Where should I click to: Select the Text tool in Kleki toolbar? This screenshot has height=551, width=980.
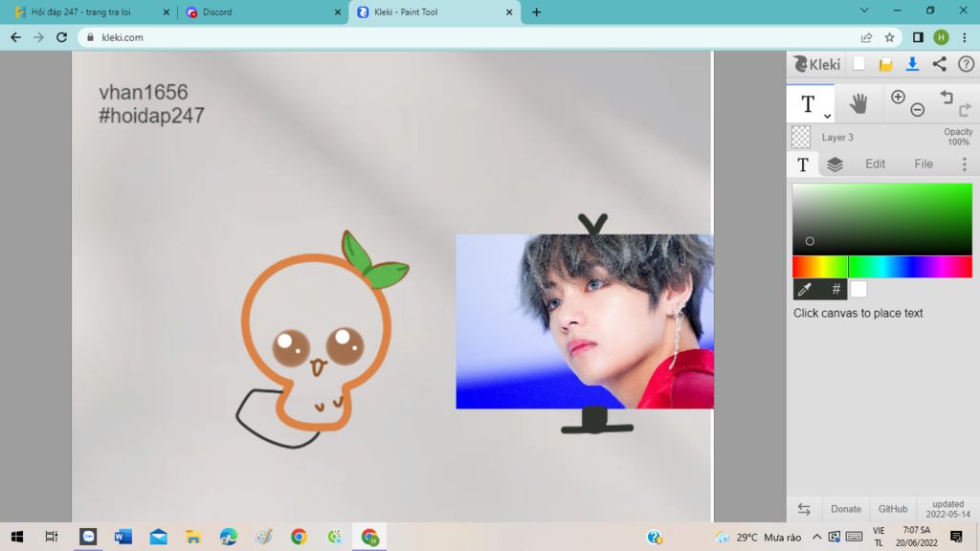coord(808,103)
